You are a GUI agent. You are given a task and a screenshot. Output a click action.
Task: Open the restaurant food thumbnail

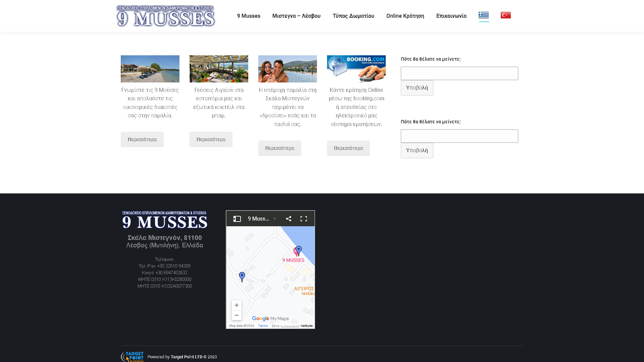point(219,69)
